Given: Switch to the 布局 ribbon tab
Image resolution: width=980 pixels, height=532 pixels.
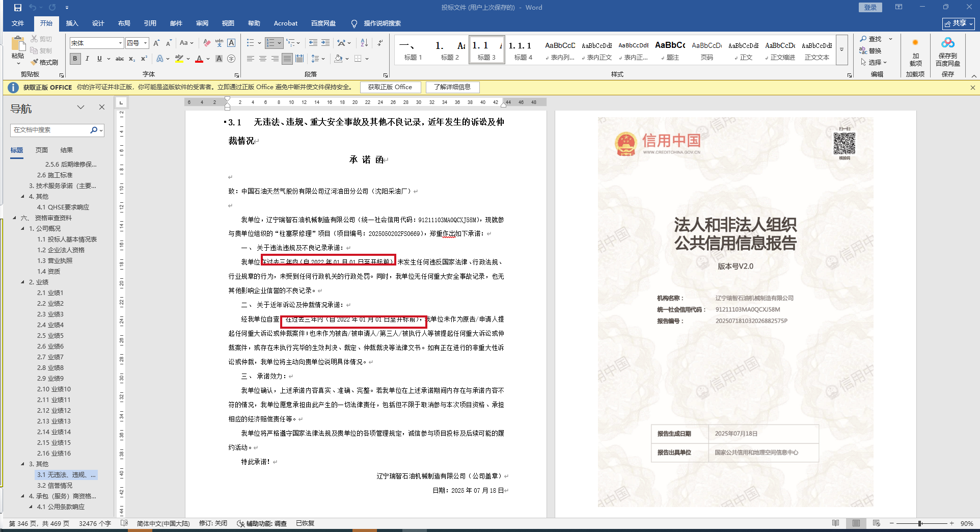Looking at the screenshot, I should coord(124,23).
